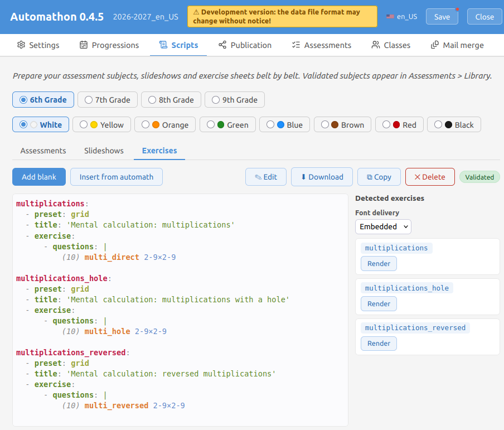Click the multi_hole 2-9×2-9 line
The image size is (504, 430).
(x=114, y=332)
